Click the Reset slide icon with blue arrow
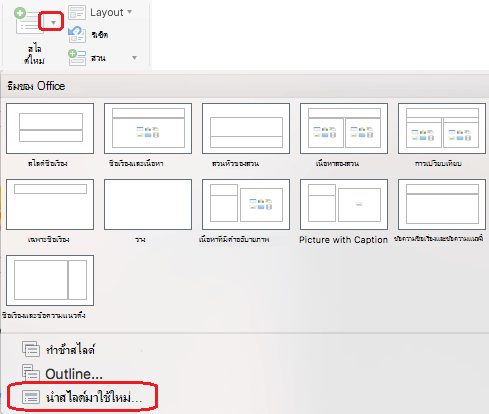 click(77, 35)
